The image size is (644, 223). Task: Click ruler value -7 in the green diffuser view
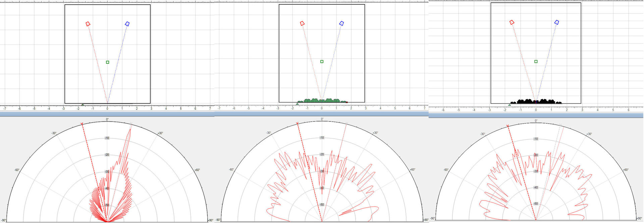[219, 108]
